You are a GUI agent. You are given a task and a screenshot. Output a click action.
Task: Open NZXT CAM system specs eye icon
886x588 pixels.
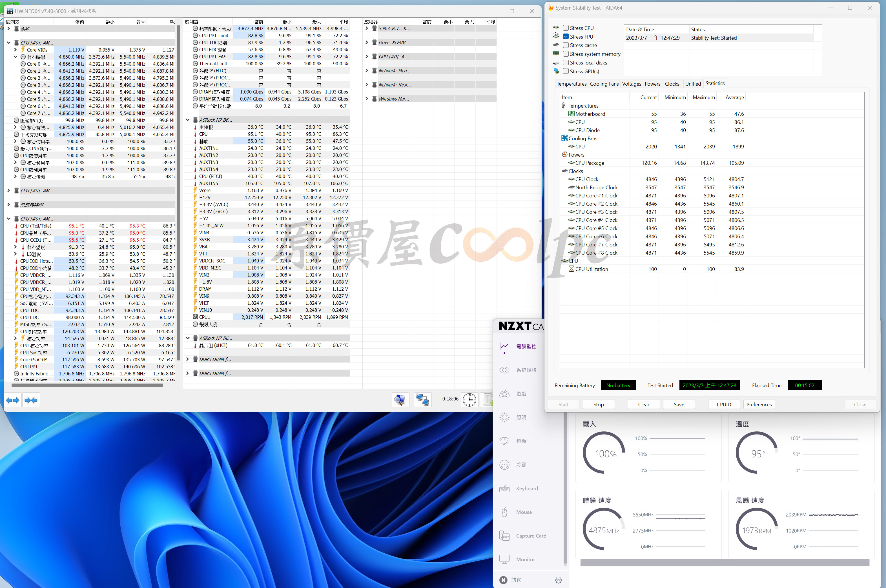(504, 370)
